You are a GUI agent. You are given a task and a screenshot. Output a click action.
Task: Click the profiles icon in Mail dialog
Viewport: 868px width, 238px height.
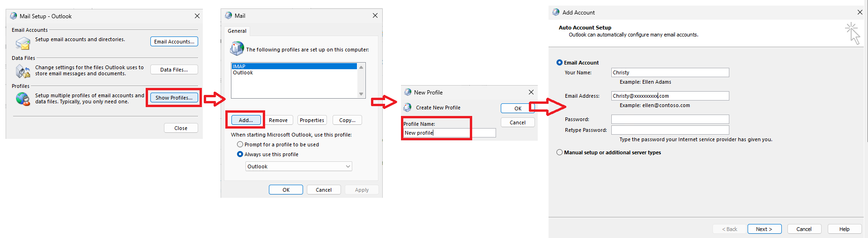pos(237,48)
